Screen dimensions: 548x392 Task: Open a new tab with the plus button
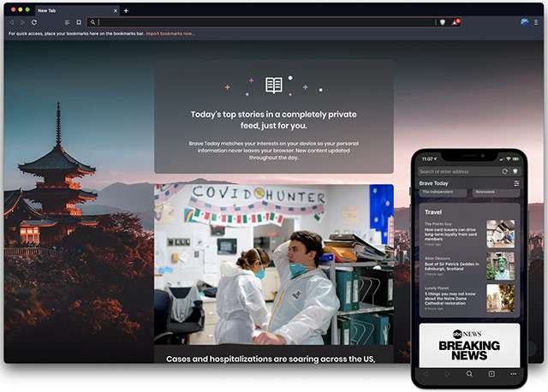point(126,10)
